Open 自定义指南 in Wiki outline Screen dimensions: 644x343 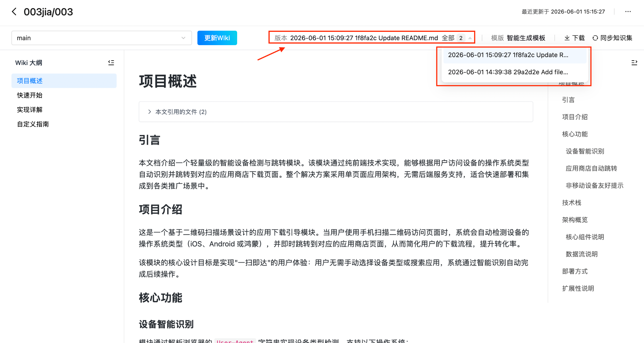point(64,124)
